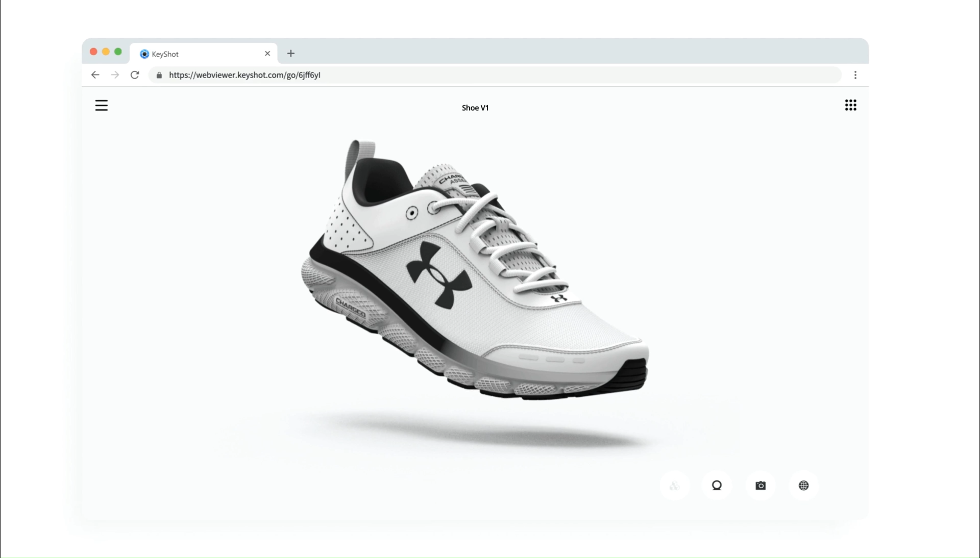Open the browser three-dot menu
Screen dimensions: 980x558
click(855, 75)
